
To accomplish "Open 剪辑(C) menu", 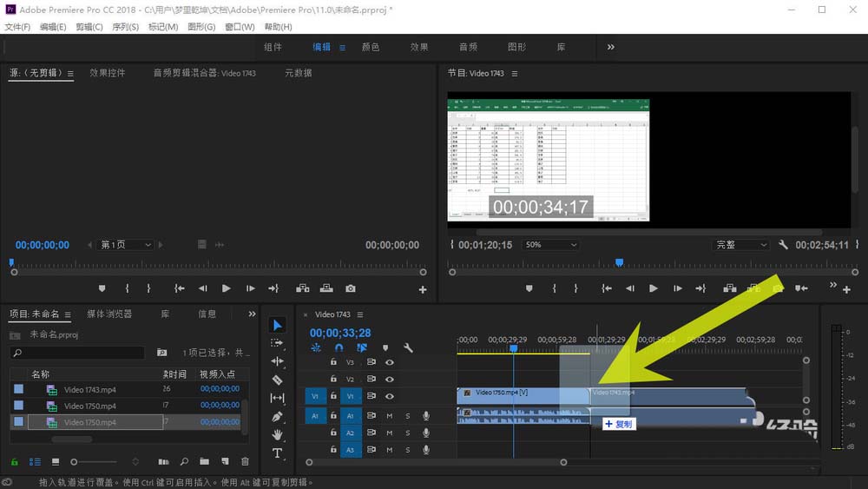I will [x=89, y=27].
